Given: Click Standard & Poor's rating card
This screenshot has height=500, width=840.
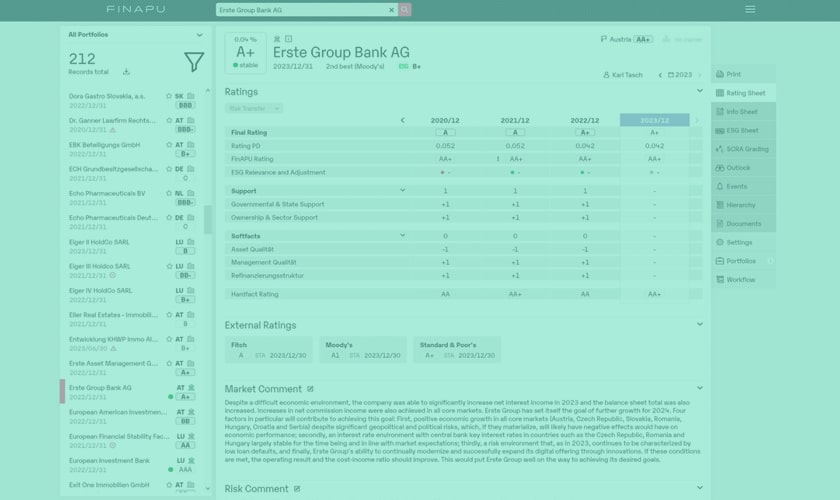Looking at the screenshot, I should (x=458, y=350).
